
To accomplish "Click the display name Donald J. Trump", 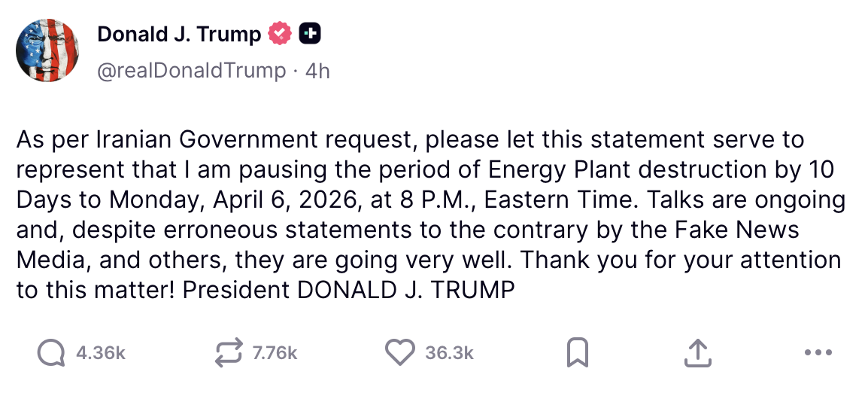I will (x=179, y=34).
